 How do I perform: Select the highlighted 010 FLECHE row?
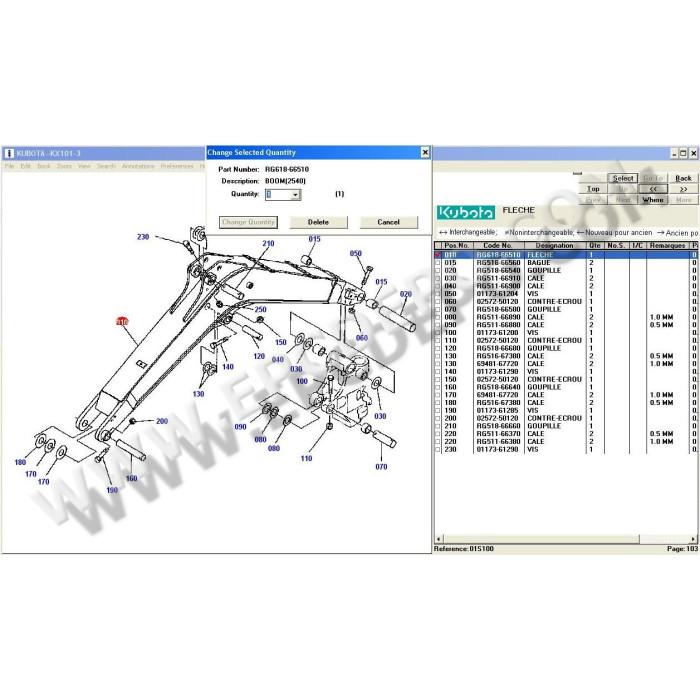tap(566, 255)
